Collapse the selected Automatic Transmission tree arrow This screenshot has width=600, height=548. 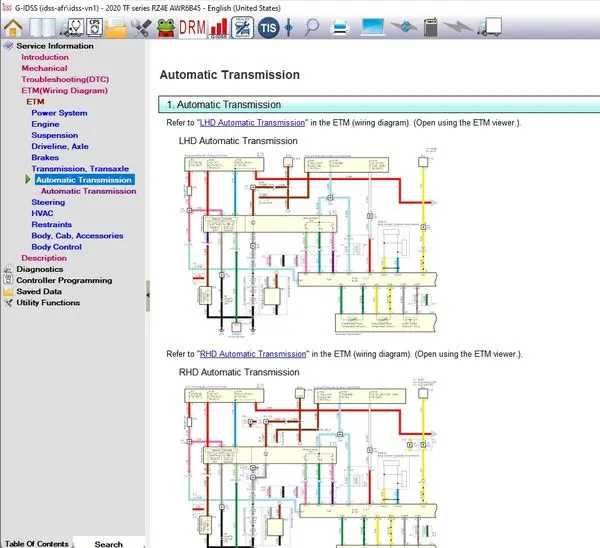point(28,179)
